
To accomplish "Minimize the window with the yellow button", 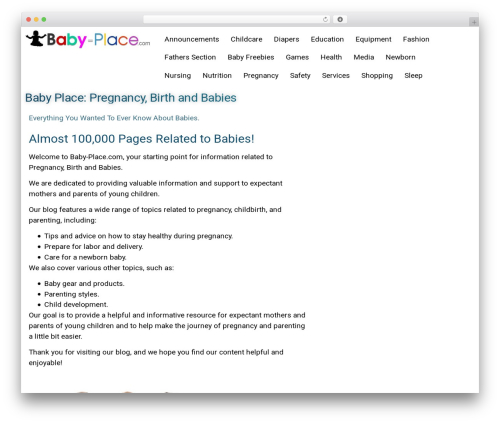I will [36, 20].
